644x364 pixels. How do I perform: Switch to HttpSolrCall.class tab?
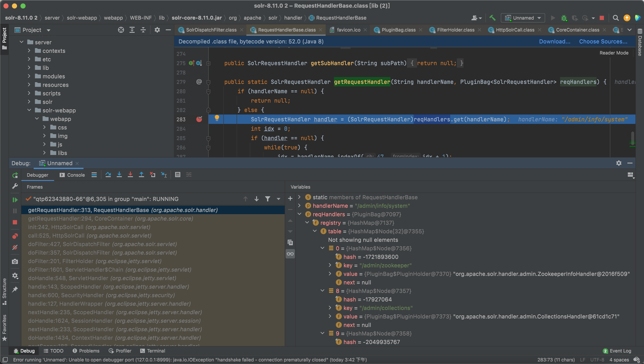pos(515,30)
